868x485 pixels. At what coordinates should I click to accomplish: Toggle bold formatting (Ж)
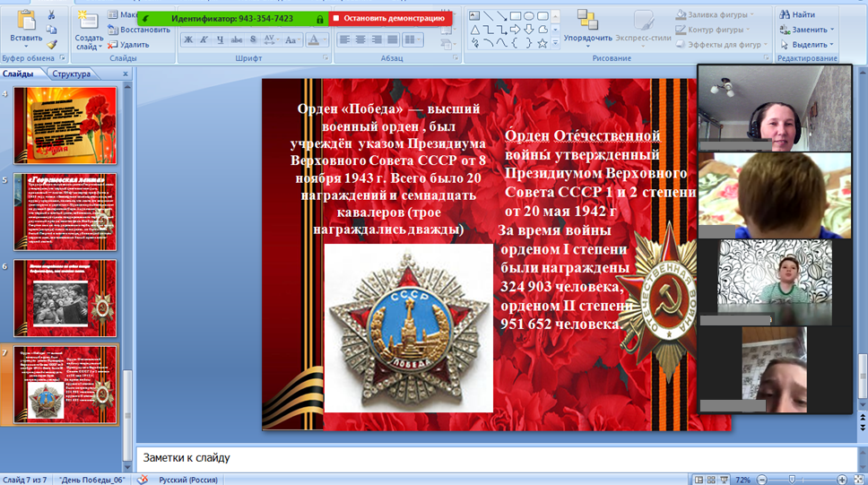188,39
